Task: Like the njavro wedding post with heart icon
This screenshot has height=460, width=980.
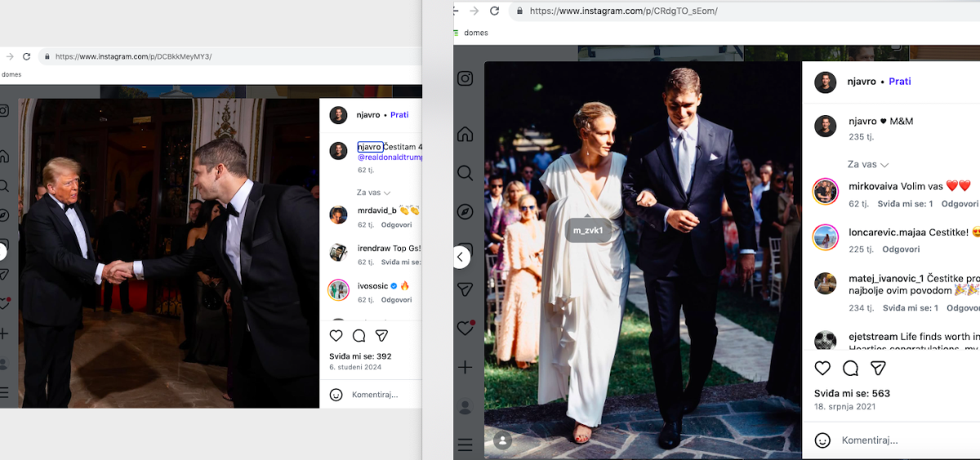Action: coord(823,368)
